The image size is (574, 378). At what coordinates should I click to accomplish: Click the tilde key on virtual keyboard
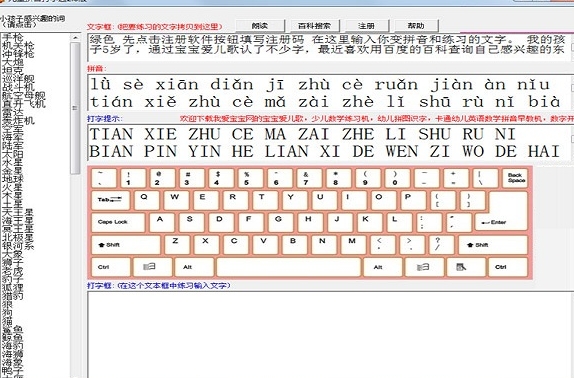(x=104, y=178)
